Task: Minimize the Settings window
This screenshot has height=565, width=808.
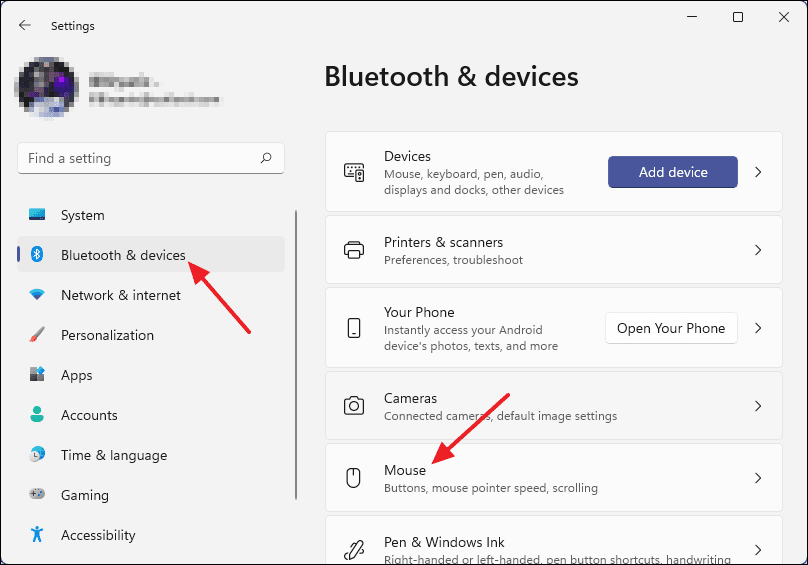Action: 692,17
